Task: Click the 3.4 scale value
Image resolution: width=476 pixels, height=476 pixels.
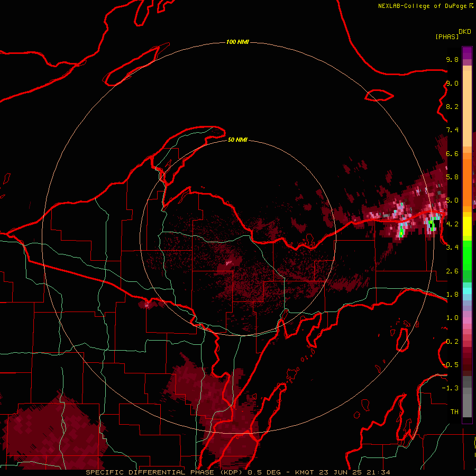Action: pyautogui.click(x=452, y=248)
